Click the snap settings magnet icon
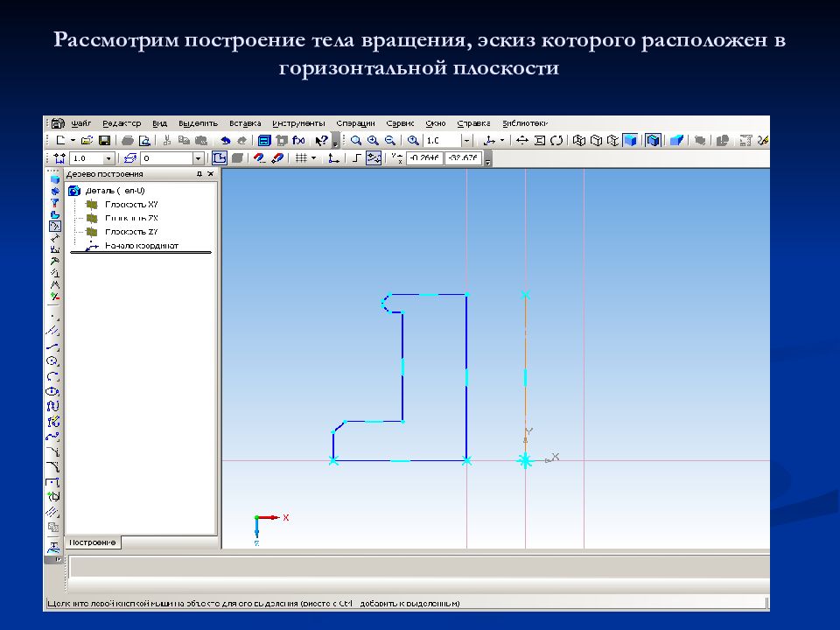The width and height of the screenshot is (840, 630). pos(260,158)
